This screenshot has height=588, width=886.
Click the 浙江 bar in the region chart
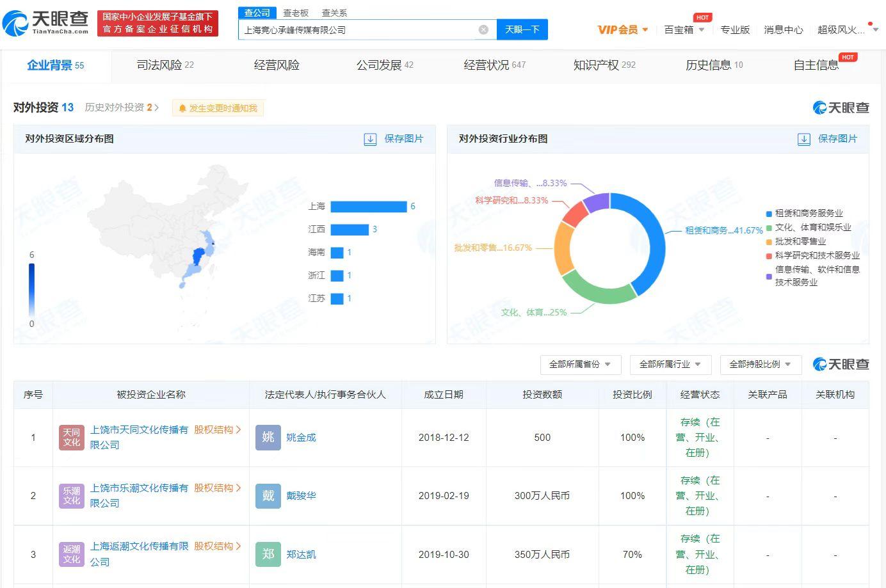coord(337,275)
